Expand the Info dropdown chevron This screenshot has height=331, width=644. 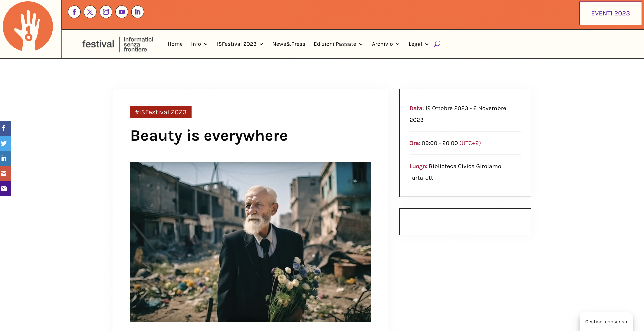[206, 44]
